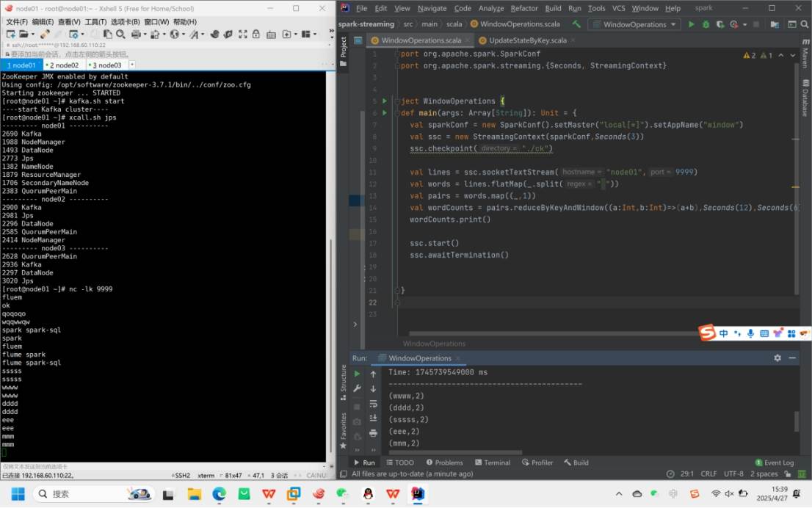Toggle the Database tool window sidebar
This screenshot has width=812, height=508.
point(805,98)
